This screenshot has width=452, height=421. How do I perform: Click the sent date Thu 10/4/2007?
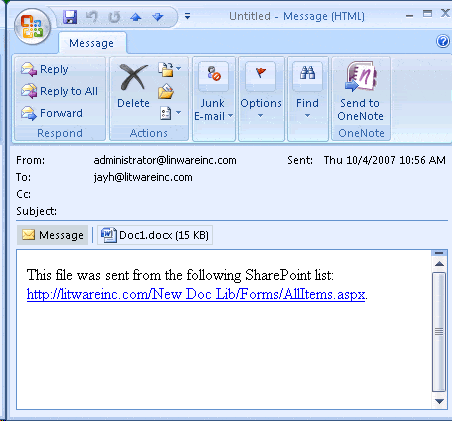385,160
